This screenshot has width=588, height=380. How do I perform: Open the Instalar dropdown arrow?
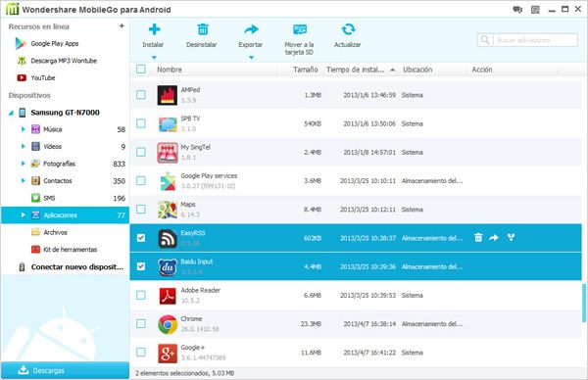click(154, 58)
